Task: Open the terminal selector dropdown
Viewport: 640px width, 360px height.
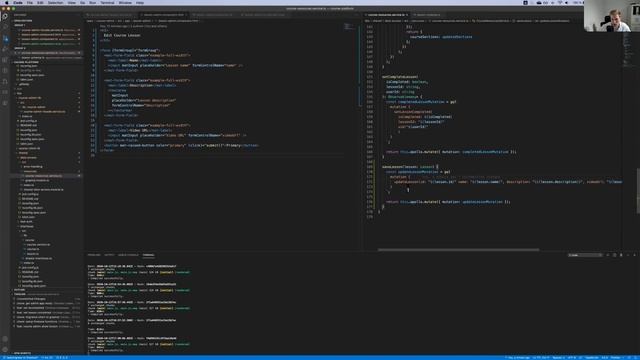Action: point(585,255)
